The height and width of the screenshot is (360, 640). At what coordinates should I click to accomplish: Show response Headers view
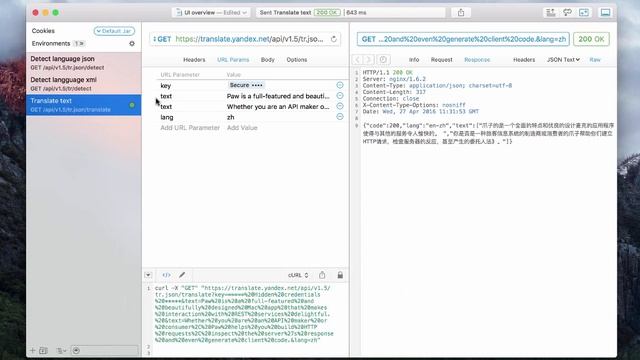[524, 60]
